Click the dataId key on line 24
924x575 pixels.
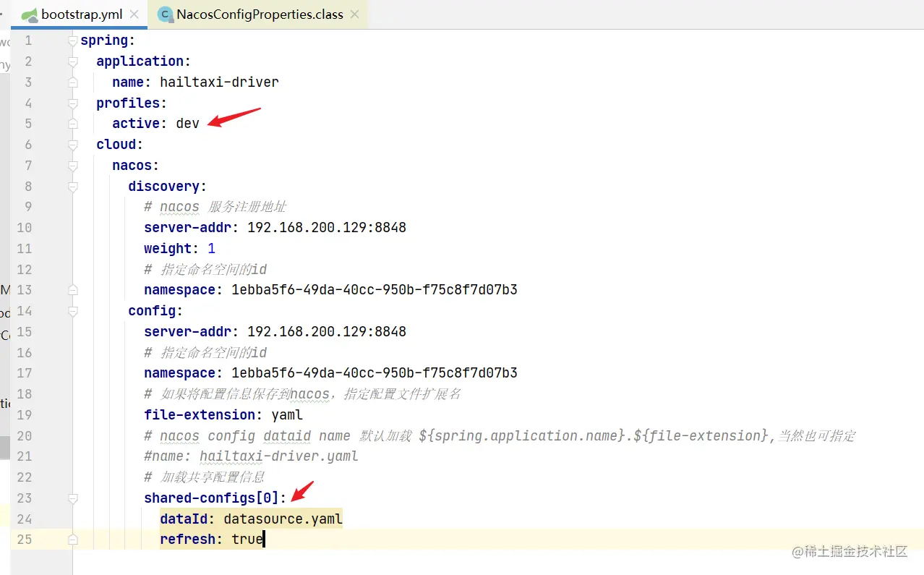184,519
